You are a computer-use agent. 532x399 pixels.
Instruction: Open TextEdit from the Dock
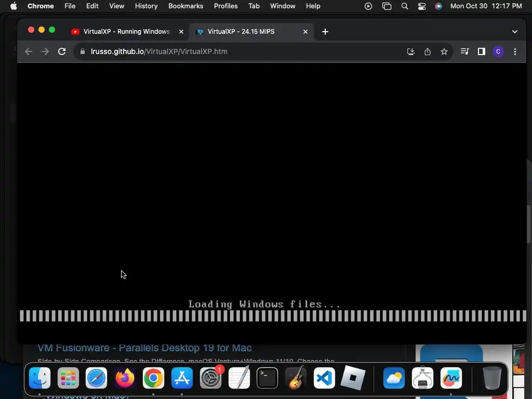click(239, 378)
